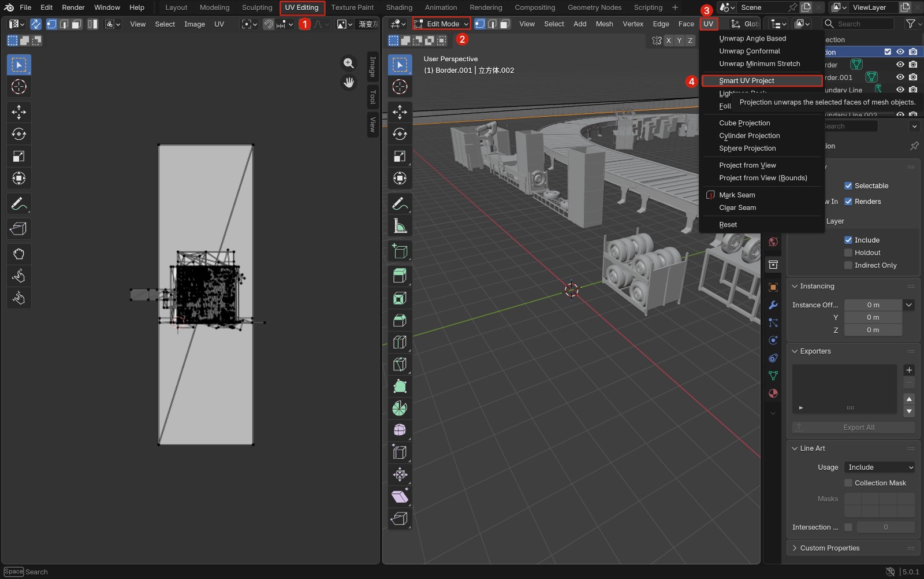The height and width of the screenshot is (579, 924).
Task: Choose the Bevel tool
Action: [400, 320]
